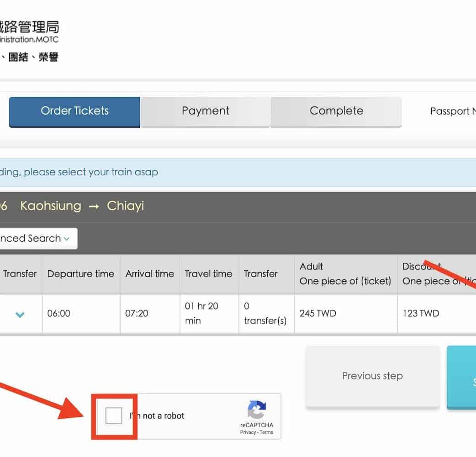Click the Travel time column header

(208, 274)
